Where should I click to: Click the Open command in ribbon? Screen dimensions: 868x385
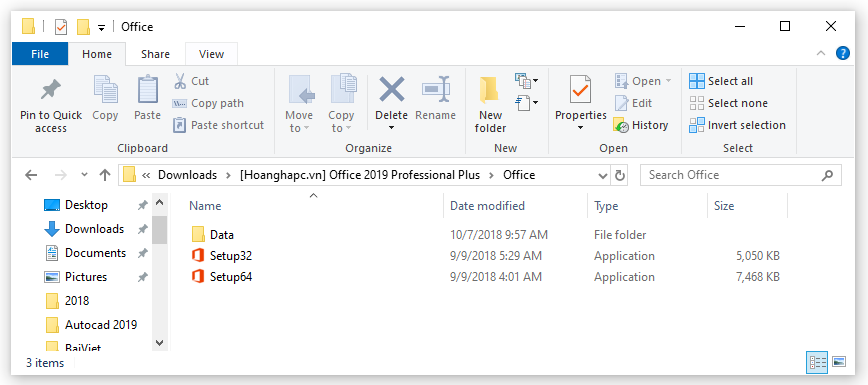tap(643, 81)
